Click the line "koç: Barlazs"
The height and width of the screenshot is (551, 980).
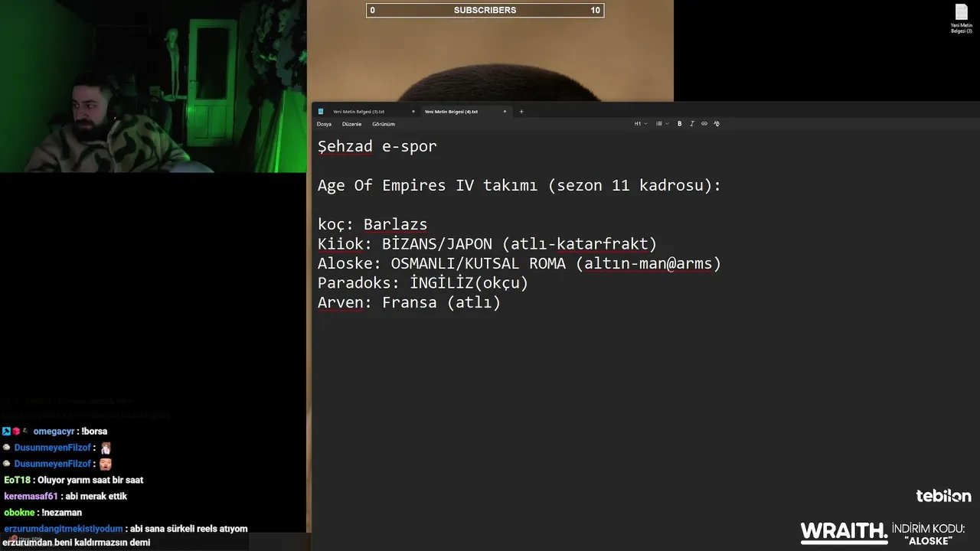click(372, 224)
